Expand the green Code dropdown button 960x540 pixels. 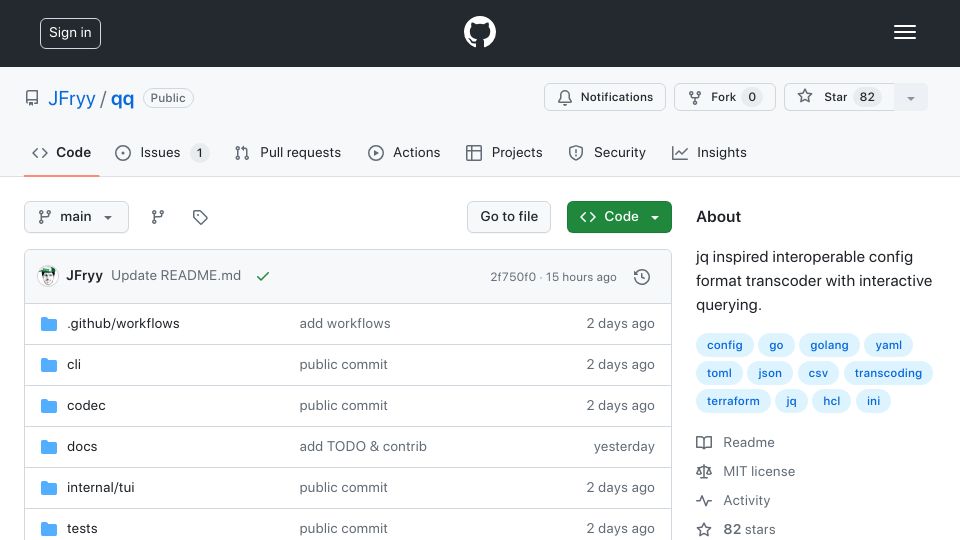coord(619,217)
